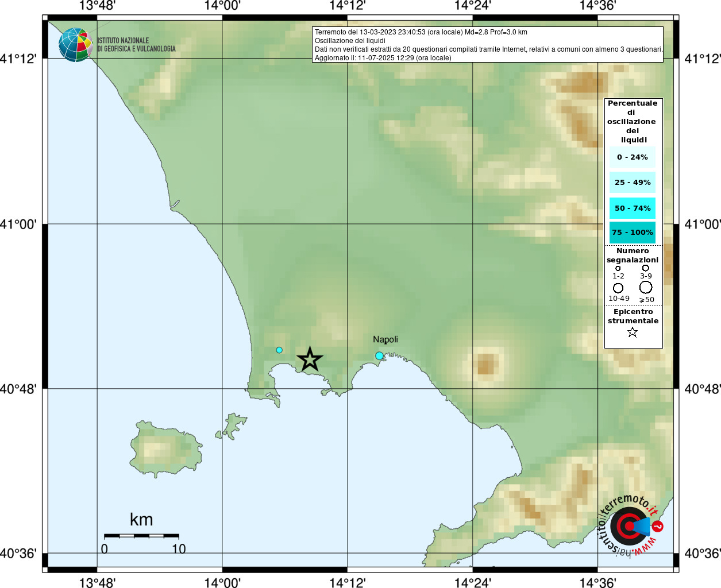Image resolution: width=721 pixels, height=588 pixels.
Task: Click the Istituto Nazionale di Geofisica text
Action: pyautogui.click(x=136, y=45)
